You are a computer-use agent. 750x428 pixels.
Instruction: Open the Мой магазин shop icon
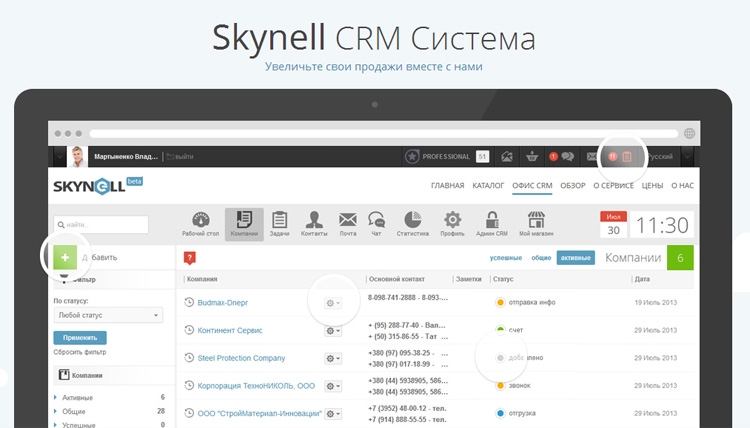(x=536, y=224)
